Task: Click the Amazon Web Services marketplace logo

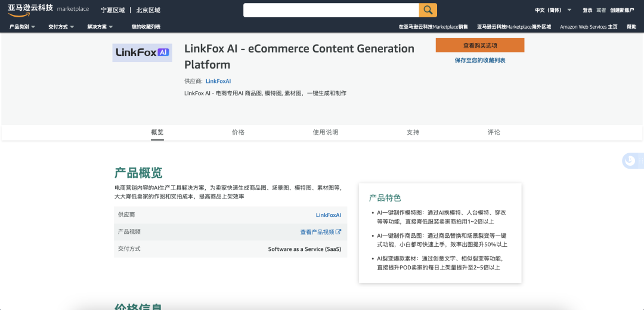Action: tap(48, 10)
